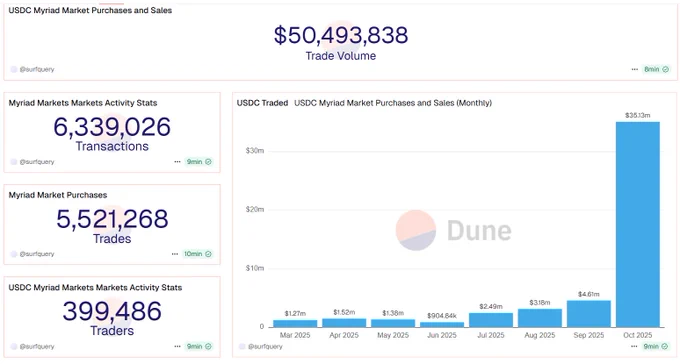Click the USDC Traded legend label

262,103
